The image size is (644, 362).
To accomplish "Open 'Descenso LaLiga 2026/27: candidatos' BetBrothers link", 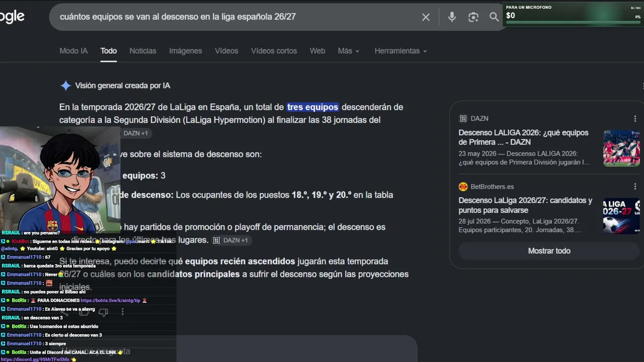I will [x=525, y=205].
